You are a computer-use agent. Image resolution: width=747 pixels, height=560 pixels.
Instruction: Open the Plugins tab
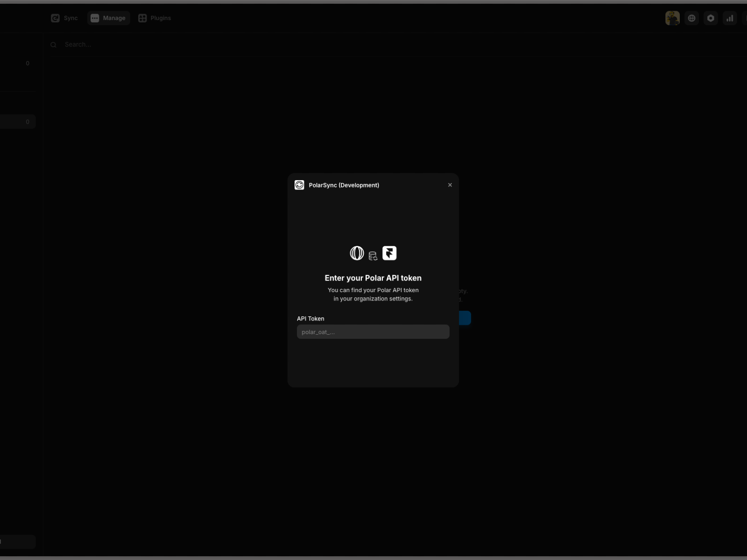[155, 18]
